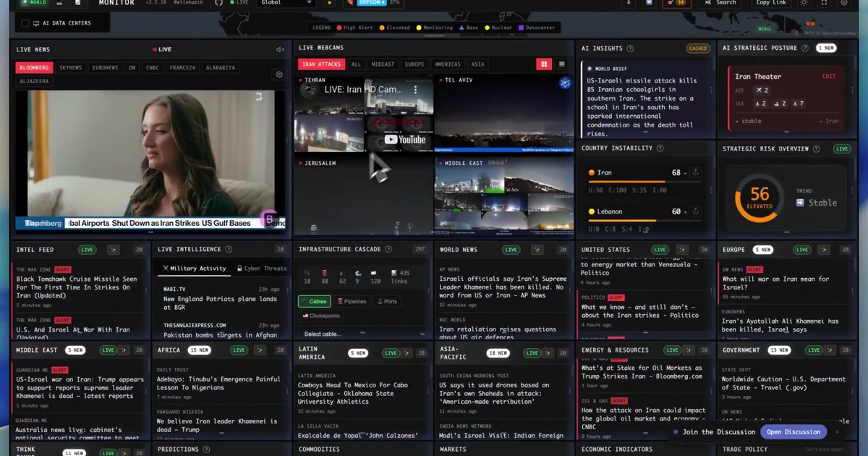Open the AI Insights help icon
The image size is (868, 456).
[x=630, y=48]
